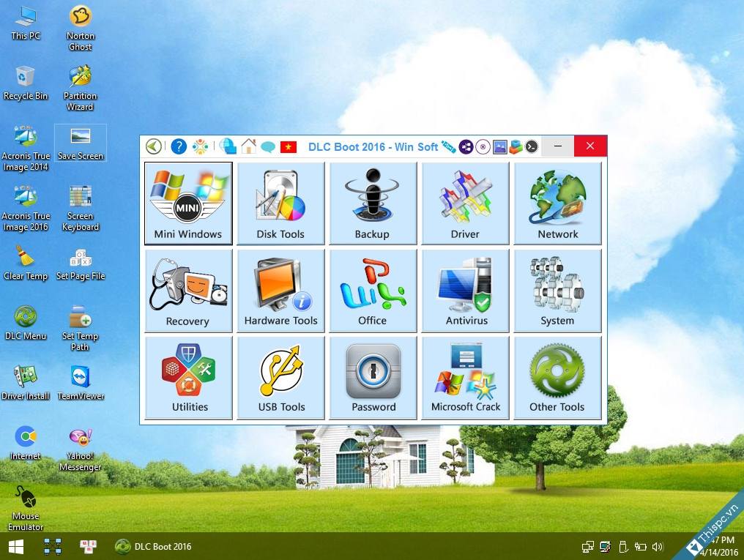The width and height of the screenshot is (744, 560).
Task: Click the USB device tray icon
Action: click(623, 548)
